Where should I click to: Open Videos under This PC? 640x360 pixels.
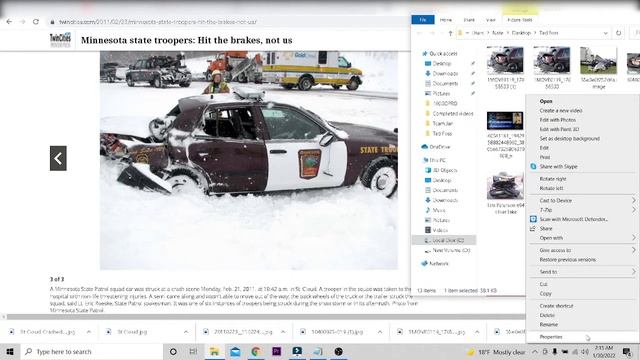440,230
